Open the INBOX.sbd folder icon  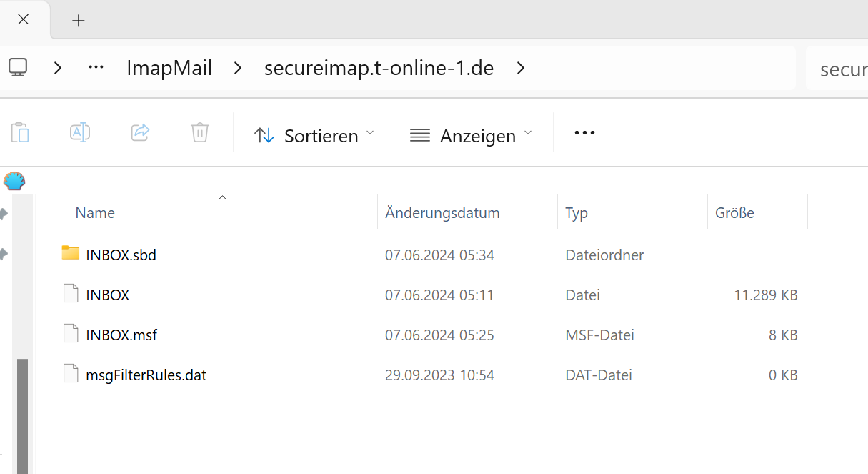71,253
